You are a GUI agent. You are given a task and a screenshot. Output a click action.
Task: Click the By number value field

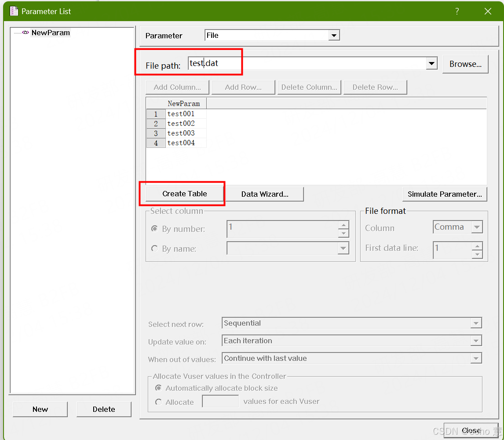point(282,229)
